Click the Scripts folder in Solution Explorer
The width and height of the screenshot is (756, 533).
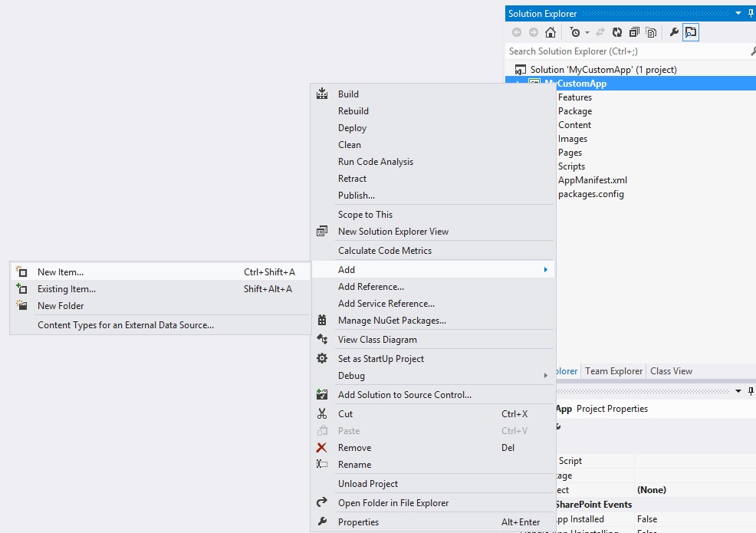pos(571,166)
